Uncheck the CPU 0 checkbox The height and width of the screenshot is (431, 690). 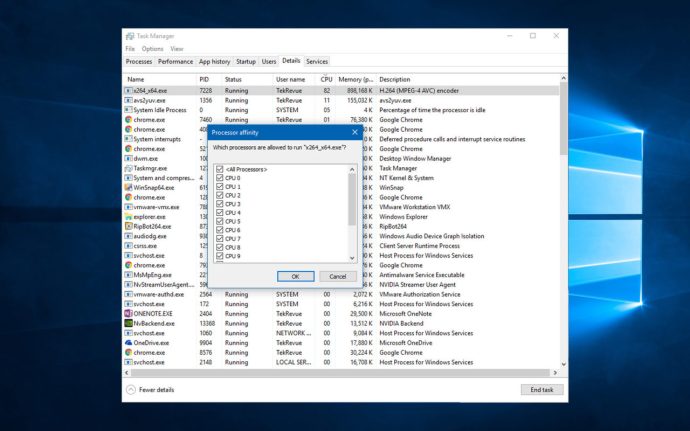point(220,178)
